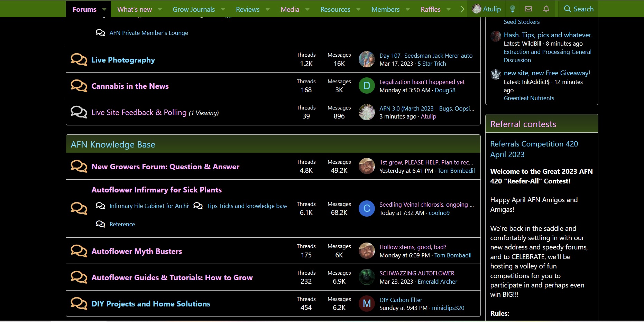
Task: Click the Autoflower Infirmary chat icon
Action: pos(79,208)
